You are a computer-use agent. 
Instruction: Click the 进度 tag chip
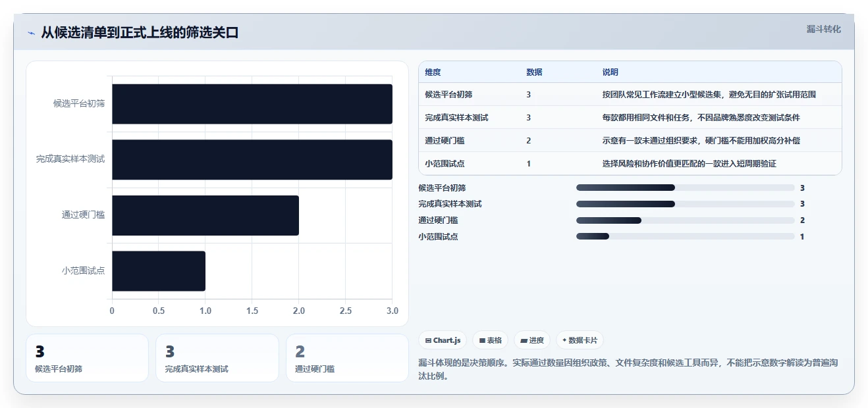(532, 340)
